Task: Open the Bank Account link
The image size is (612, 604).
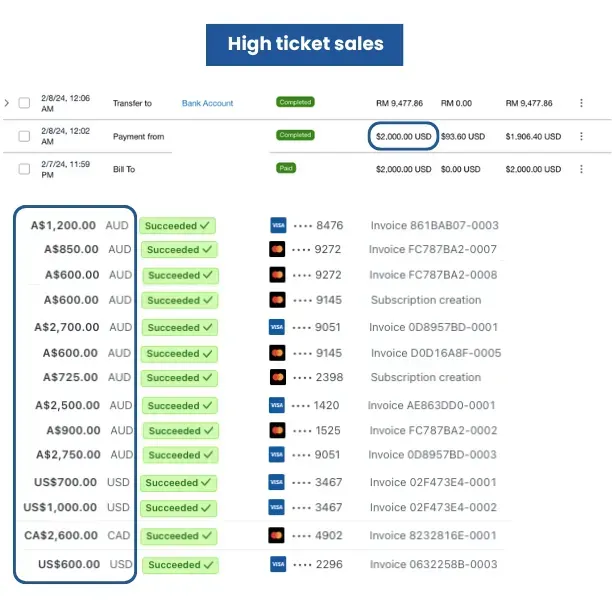Action: point(207,103)
